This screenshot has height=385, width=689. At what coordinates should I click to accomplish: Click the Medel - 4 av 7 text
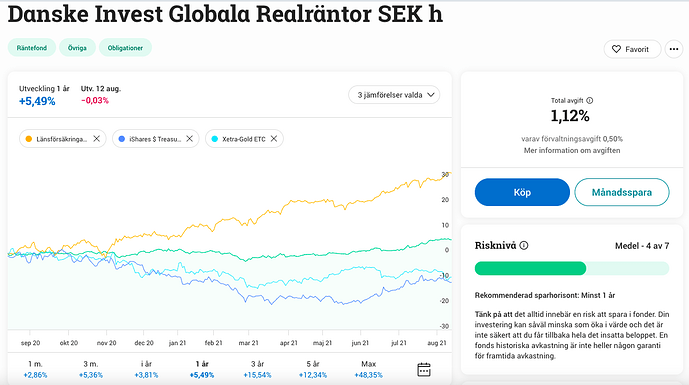[642, 246]
